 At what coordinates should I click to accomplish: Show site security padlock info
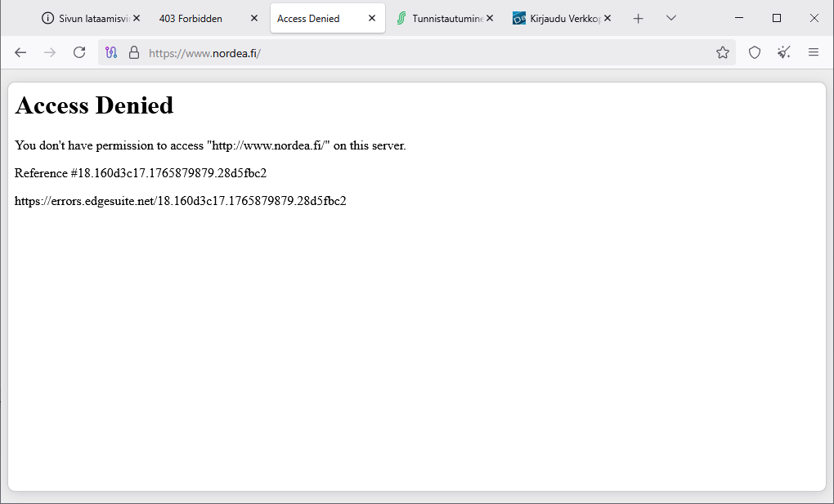click(134, 52)
